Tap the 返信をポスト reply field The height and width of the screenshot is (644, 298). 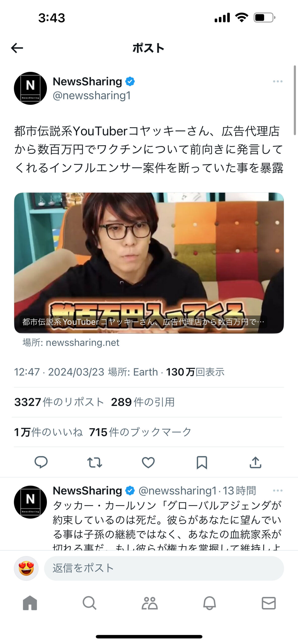click(x=164, y=568)
